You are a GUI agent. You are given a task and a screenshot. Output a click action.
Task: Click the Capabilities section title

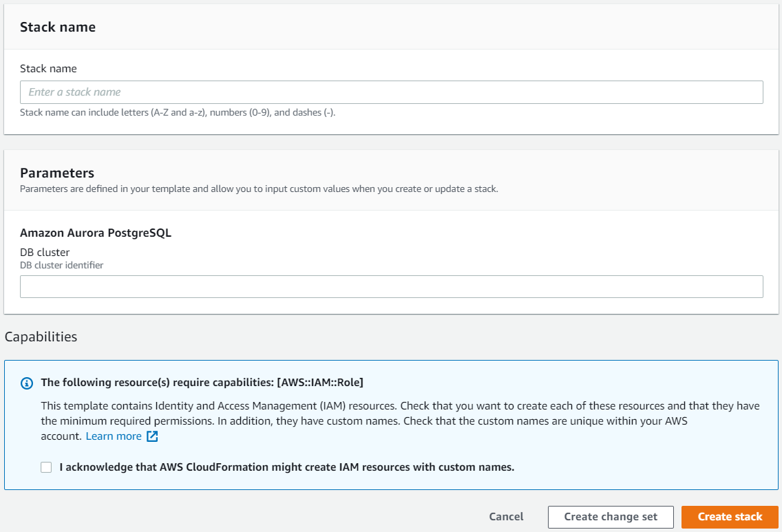coord(40,337)
